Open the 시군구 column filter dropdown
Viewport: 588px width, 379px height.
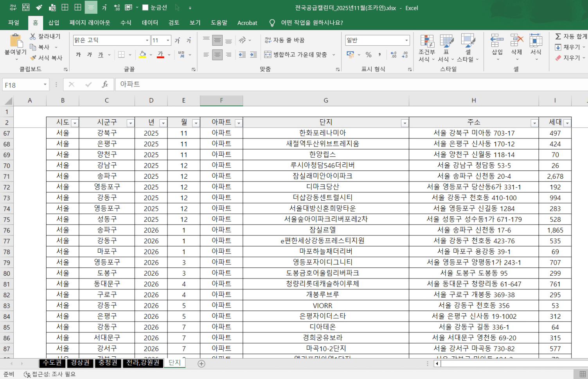click(130, 123)
